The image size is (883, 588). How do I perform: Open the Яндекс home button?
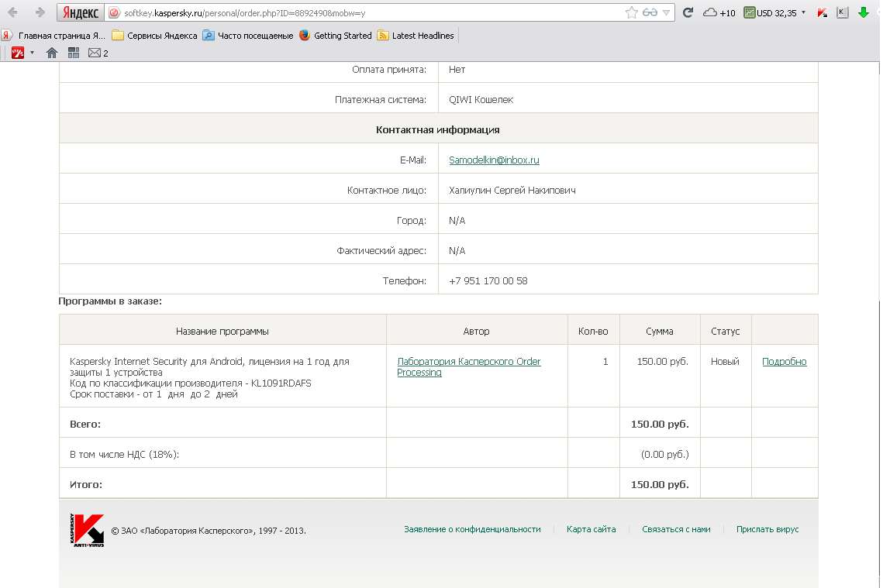pyautogui.click(x=81, y=12)
